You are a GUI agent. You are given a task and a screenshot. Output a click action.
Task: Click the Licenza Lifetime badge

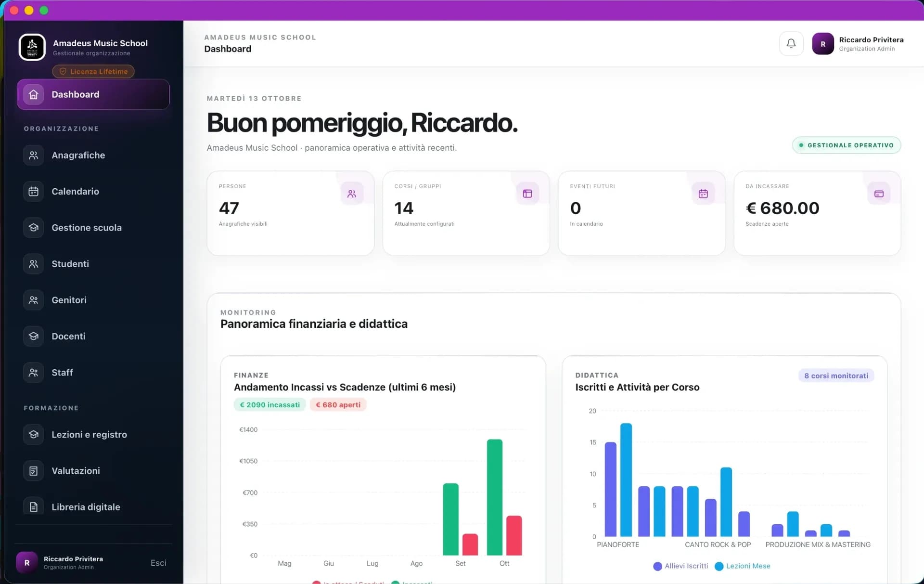93,71
